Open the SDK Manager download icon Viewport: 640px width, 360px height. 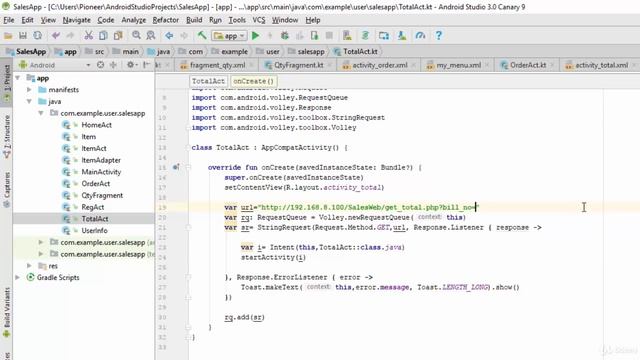402,36
